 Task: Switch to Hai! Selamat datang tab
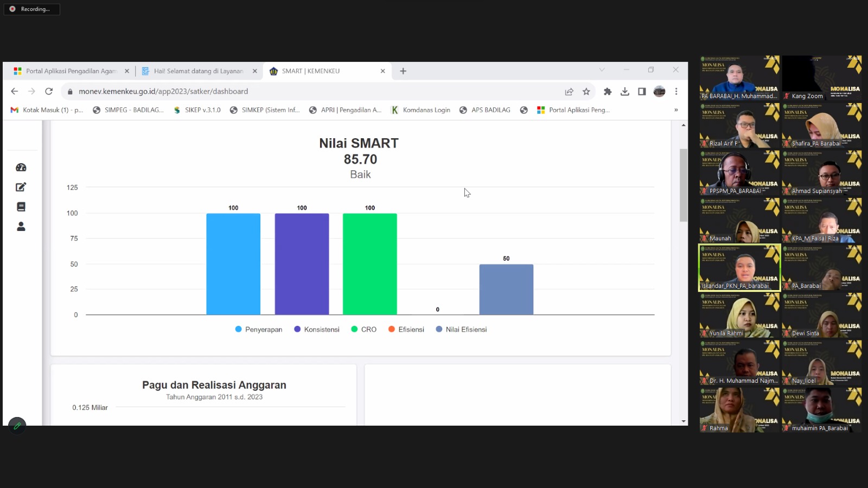click(198, 71)
